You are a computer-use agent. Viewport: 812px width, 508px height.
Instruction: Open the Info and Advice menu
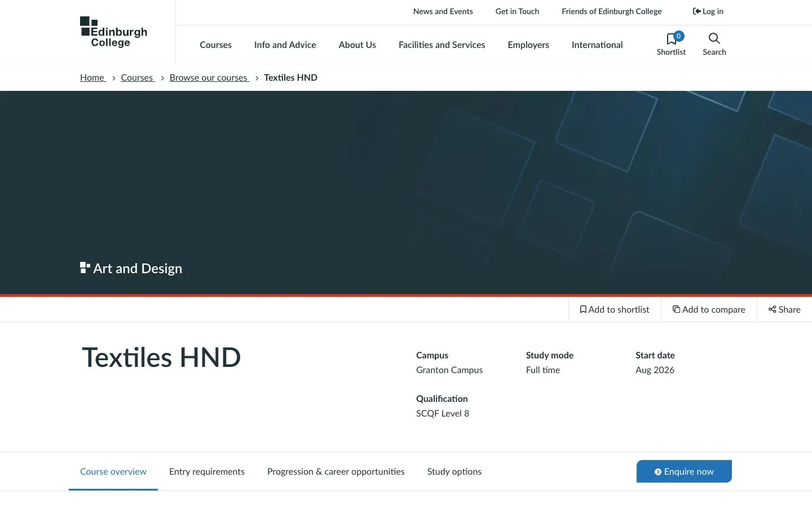285,45
